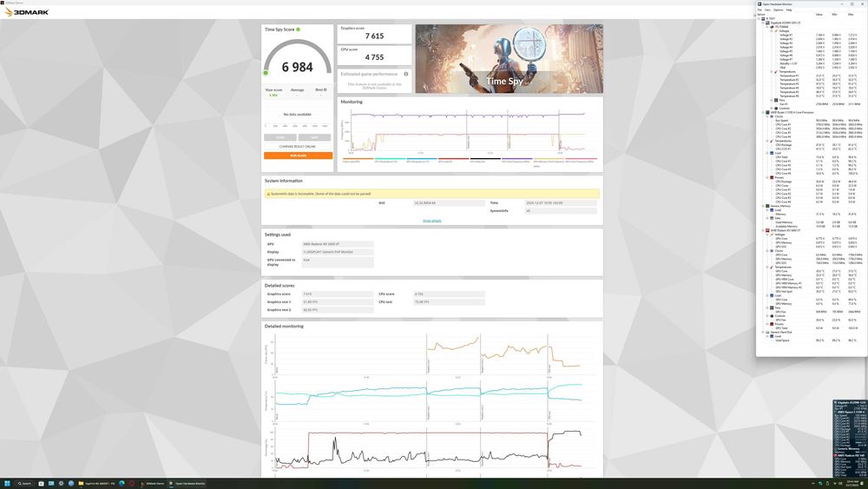
Task: Click the green validation check beside Time Spy Score
Action: (x=298, y=30)
